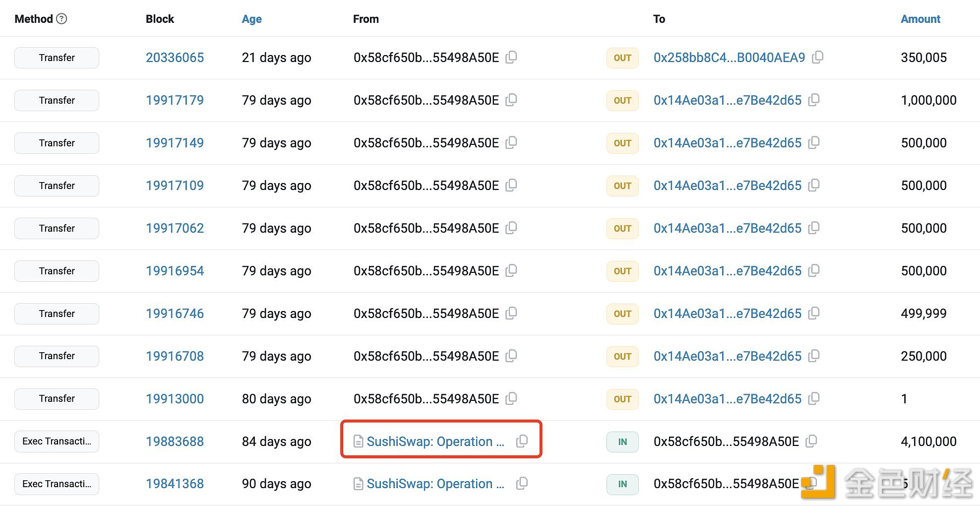Click Transfer method tag in block 19917179 row
The width and height of the screenshot is (980, 506).
point(57,100)
